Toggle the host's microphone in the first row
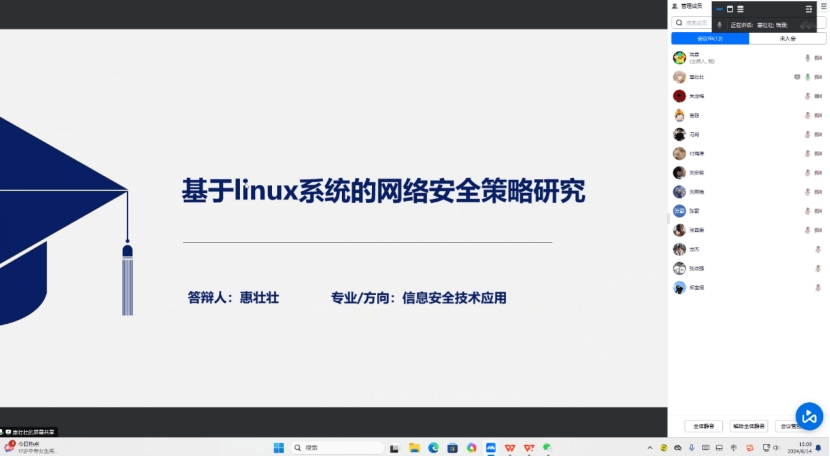This screenshot has height=456, width=830. (x=806, y=58)
